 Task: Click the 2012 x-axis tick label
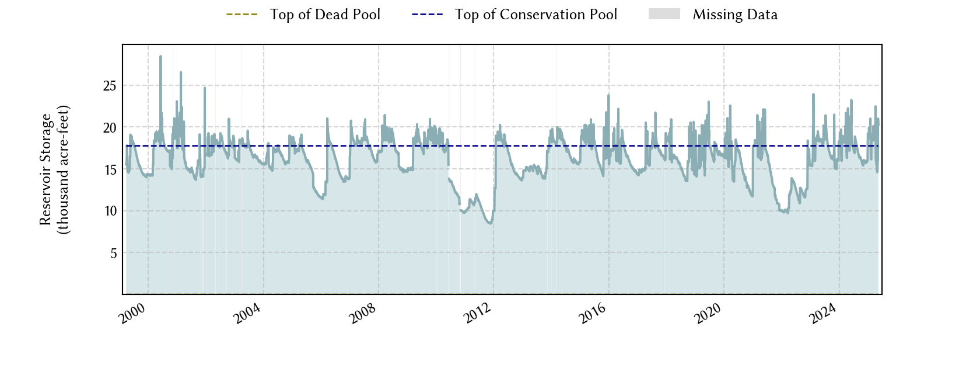click(478, 314)
